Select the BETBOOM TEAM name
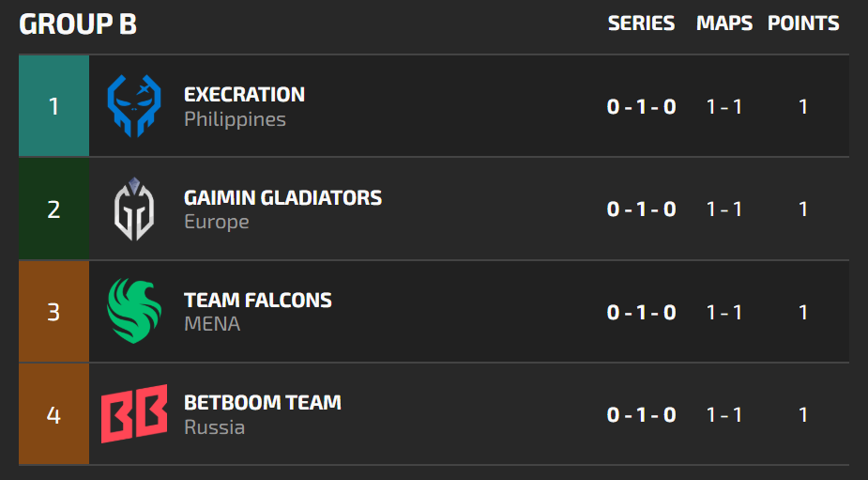 coord(263,403)
